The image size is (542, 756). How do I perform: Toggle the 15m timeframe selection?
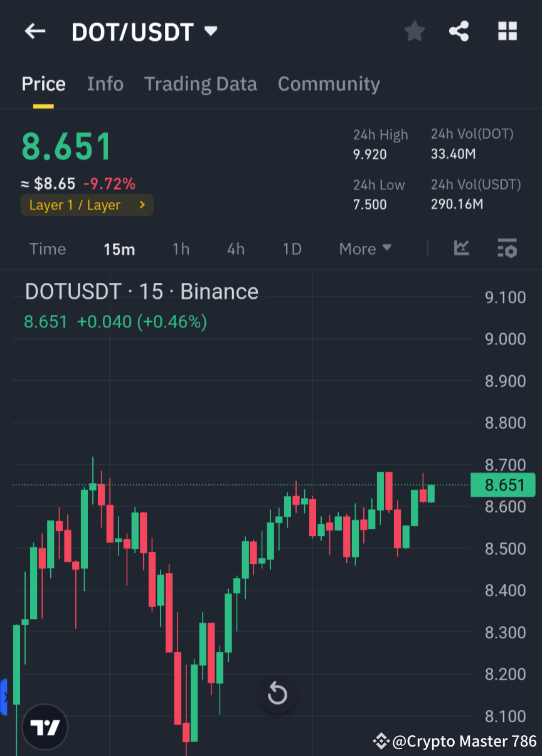tap(119, 248)
